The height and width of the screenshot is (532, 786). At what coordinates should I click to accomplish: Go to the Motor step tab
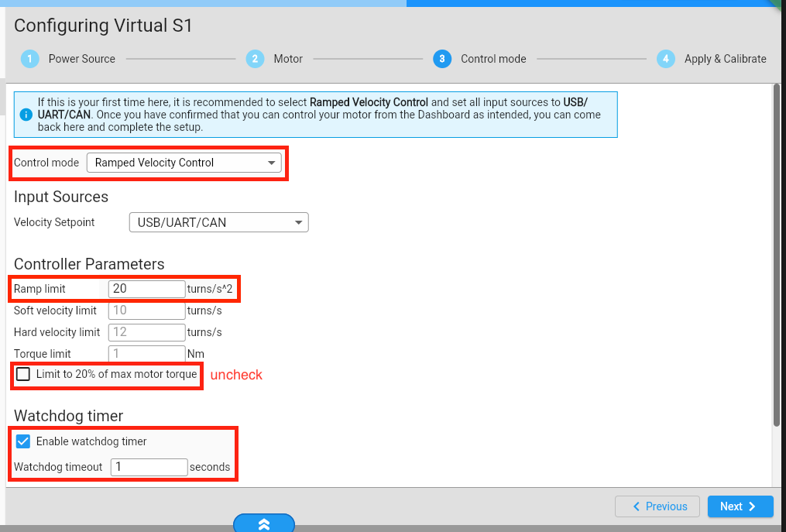coord(287,59)
